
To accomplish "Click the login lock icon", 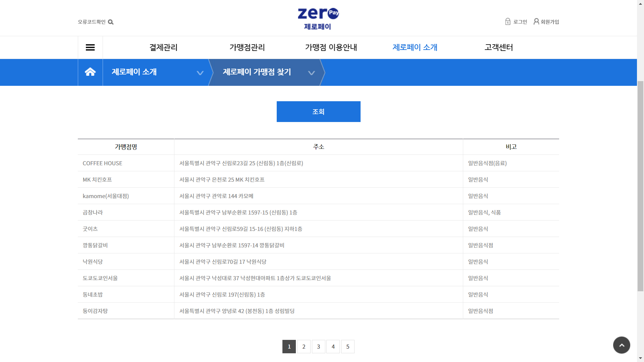I will click(507, 22).
